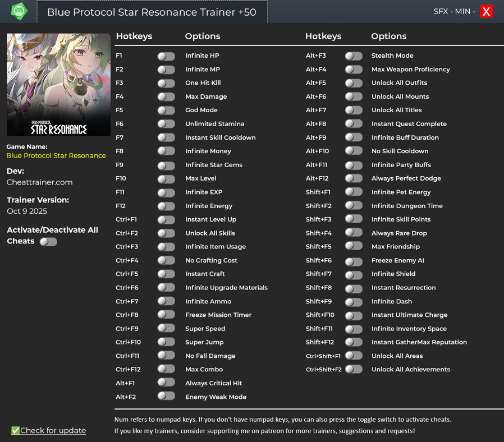The height and width of the screenshot is (442, 504).
Task: Click the green trainer logo icon
Action: click(x=19, y=11)
